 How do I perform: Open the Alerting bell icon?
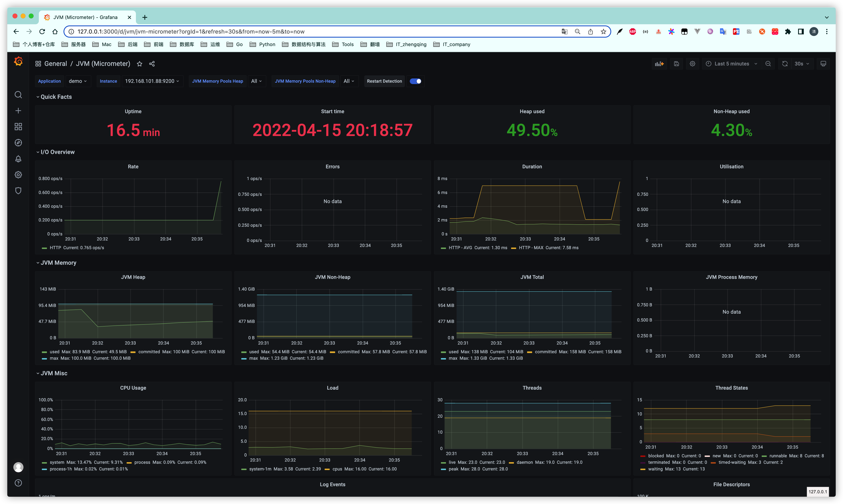[18, 159]
